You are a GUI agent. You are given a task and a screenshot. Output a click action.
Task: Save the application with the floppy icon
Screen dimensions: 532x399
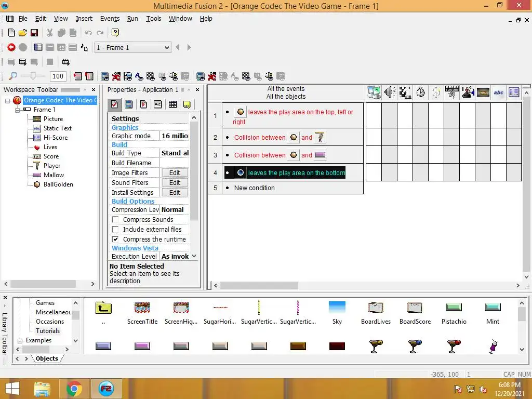pyautogui.click(x=34, y=33)
